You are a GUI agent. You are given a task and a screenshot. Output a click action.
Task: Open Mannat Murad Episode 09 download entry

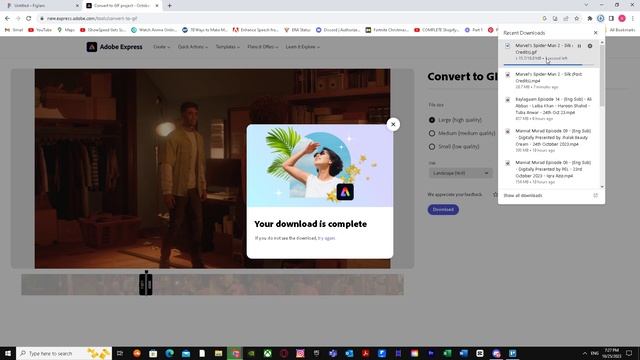pos(549,140)
